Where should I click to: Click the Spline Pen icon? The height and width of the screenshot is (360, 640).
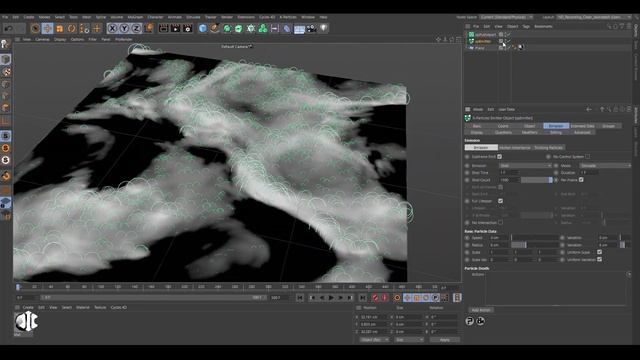pos(215,28)
